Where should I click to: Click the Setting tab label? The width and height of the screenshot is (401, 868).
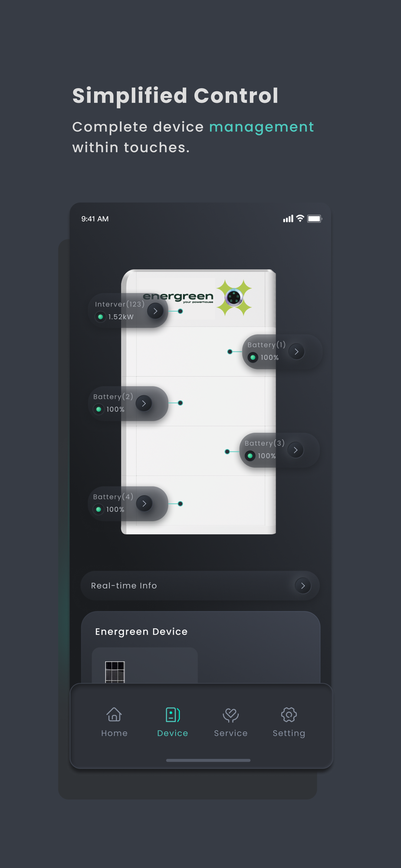point(289,733)
